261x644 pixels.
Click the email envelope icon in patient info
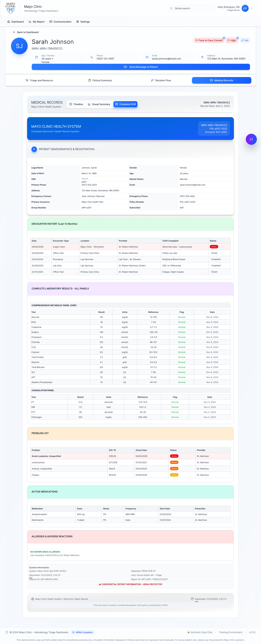147,57
